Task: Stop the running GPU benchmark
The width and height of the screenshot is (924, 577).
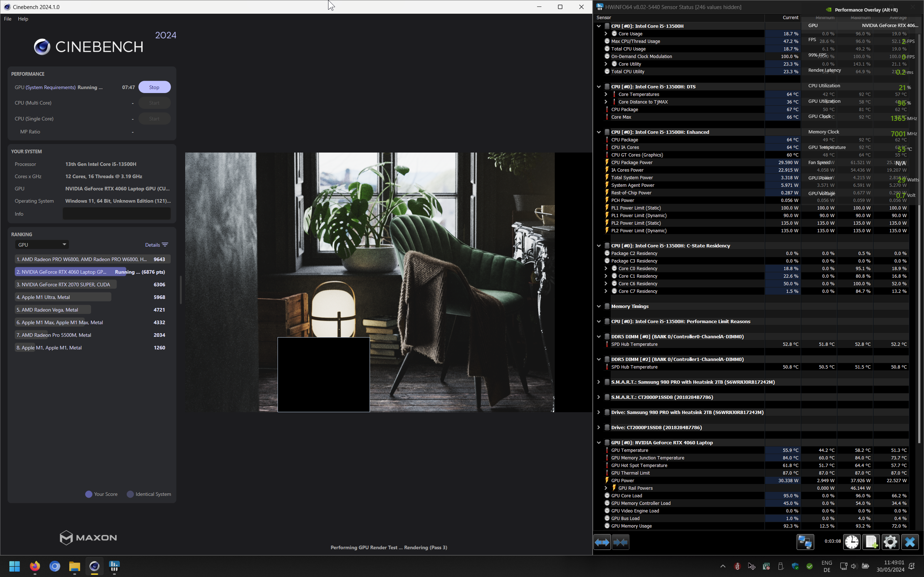Action: (x=154, y=87)
